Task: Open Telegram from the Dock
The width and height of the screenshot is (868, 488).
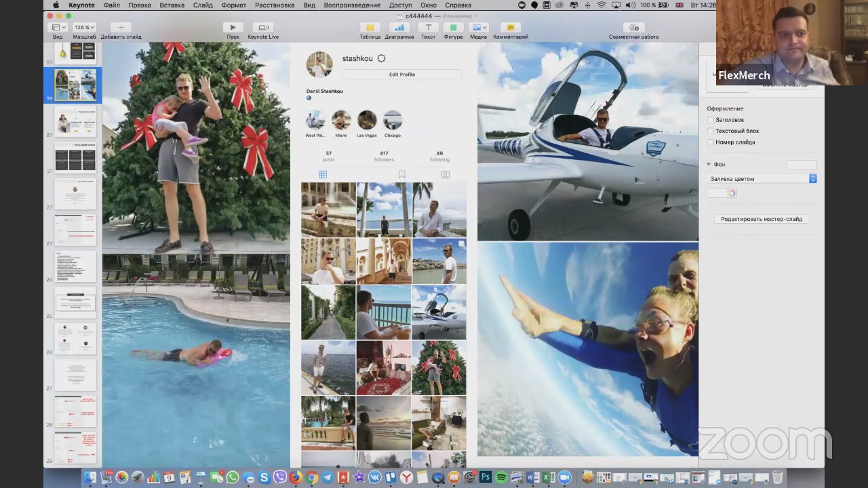Action: [328, 477]
